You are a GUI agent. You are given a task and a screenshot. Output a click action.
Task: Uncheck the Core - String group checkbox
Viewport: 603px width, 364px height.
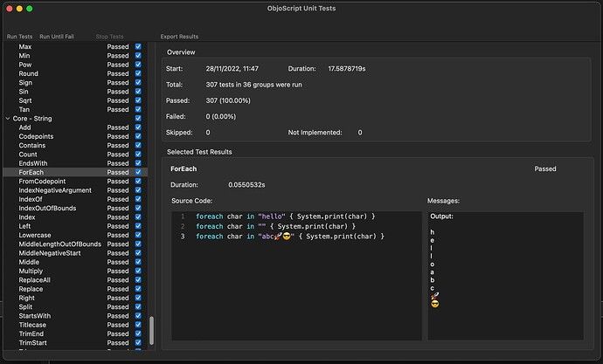[x=138, y=118]
